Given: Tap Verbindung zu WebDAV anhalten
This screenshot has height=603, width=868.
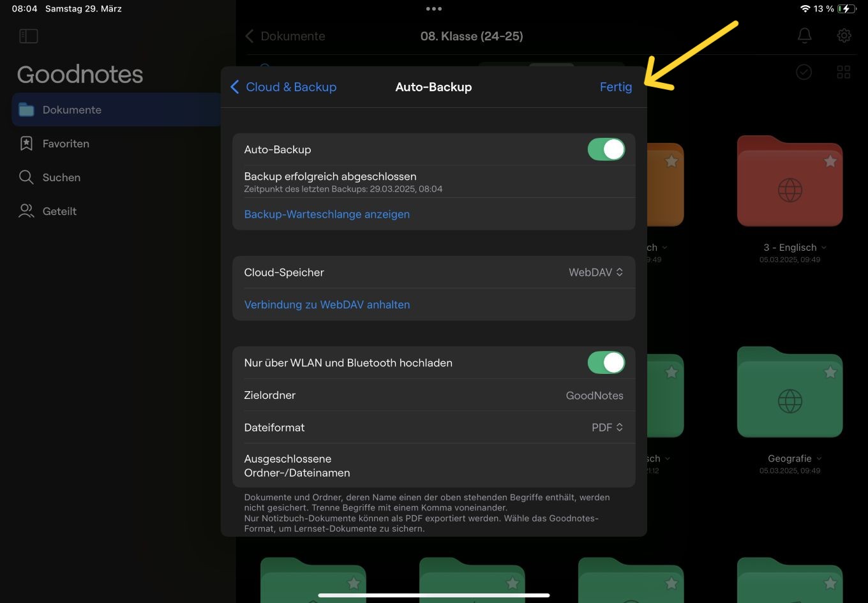Looking at the screenshot, I should pyautogui.click(x=327, y=305).
